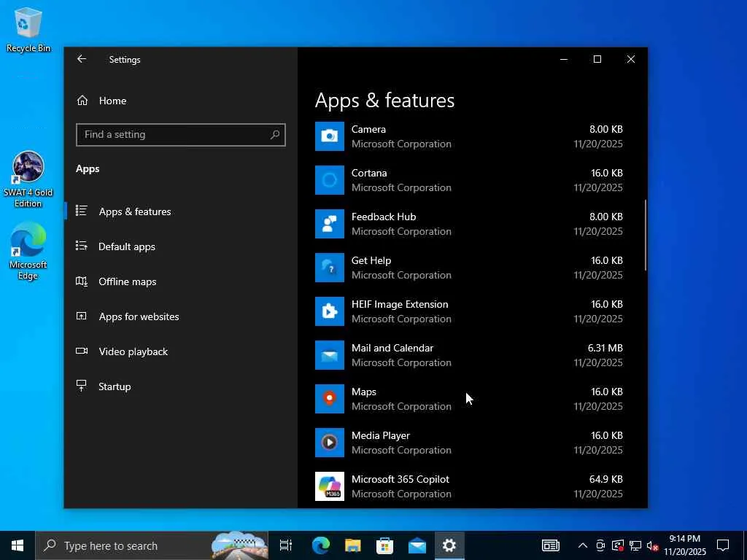
Task: Open the Windows Start menu
Action: click(18, 545)
